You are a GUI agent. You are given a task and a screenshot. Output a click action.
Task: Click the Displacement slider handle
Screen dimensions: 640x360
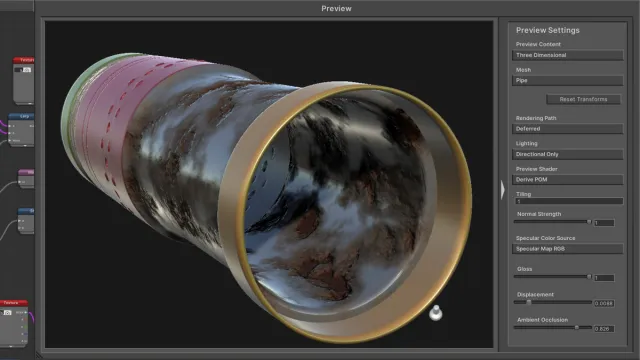coord(529,302)
